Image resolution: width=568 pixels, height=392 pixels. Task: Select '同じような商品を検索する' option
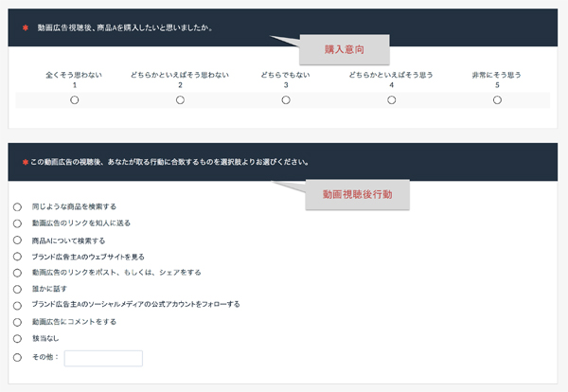(17, 206)
